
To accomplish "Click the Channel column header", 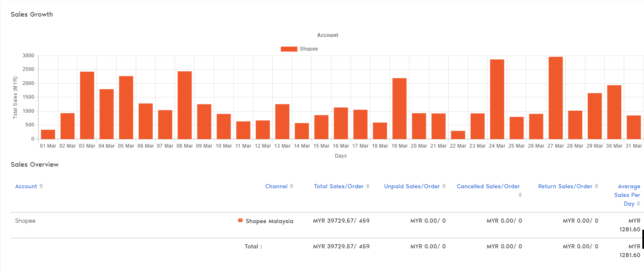I will (x=276, y=187).
